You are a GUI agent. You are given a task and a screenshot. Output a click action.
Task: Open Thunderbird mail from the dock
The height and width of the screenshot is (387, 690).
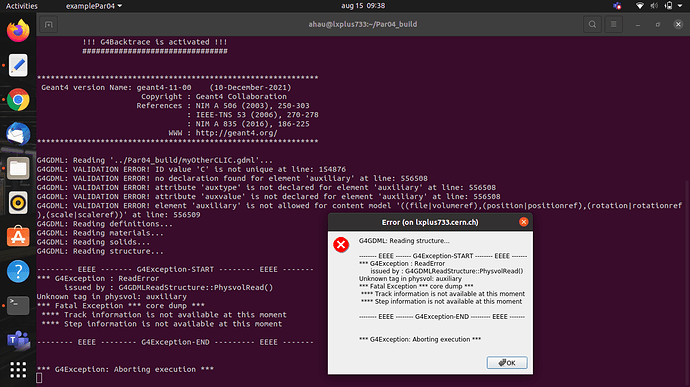click(x=18, y=134)
